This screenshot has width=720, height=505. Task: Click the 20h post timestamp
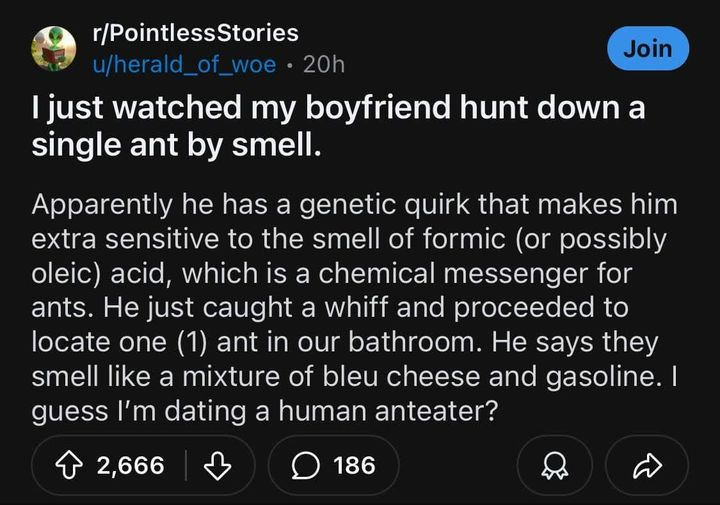pos(323,64)
